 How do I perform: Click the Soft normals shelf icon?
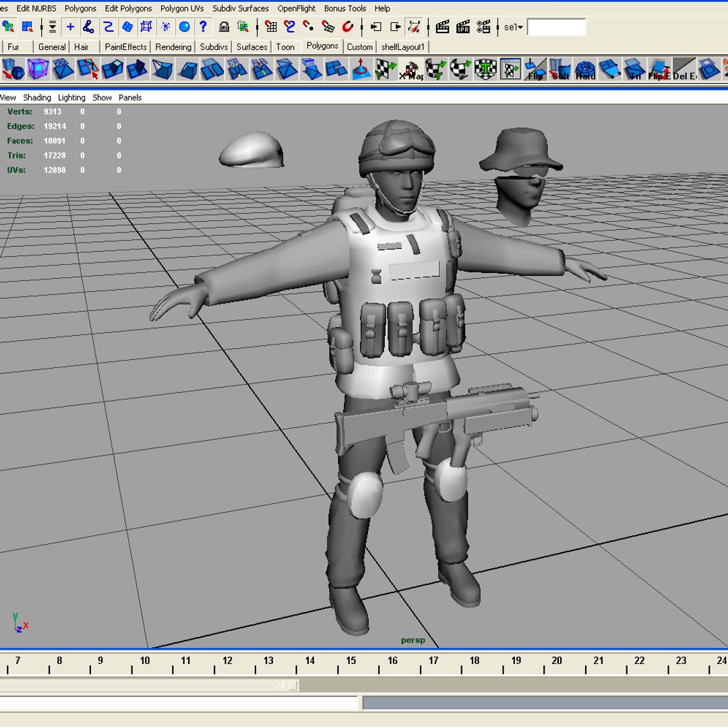[x=560, y=69]
